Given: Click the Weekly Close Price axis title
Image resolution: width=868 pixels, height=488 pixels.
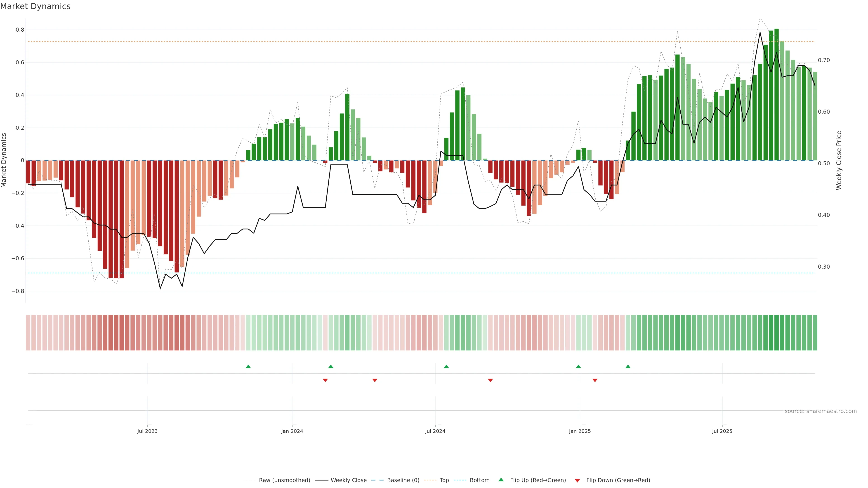Looking at the screenshot, I should pyautogui.click(x=839, y=160).
